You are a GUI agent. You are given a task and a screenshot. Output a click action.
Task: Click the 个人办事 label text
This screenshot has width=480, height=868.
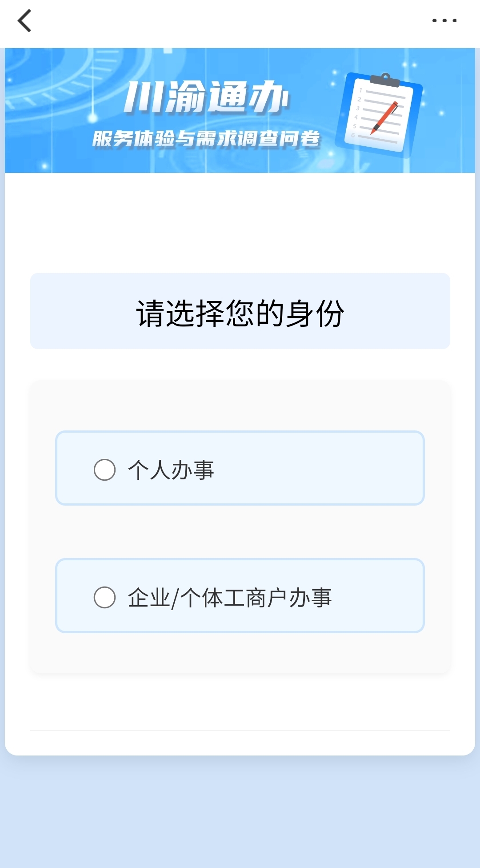[171, 470]
